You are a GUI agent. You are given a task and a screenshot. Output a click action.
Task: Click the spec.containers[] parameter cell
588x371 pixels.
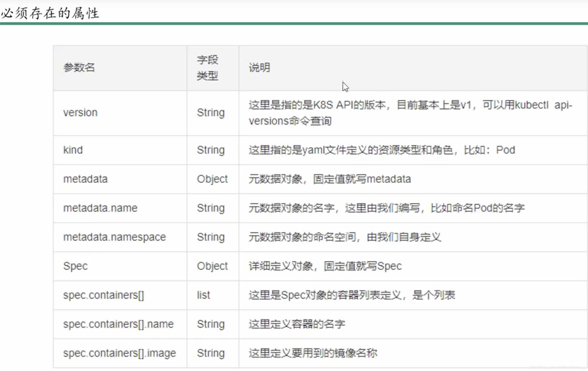coord(104,295)
